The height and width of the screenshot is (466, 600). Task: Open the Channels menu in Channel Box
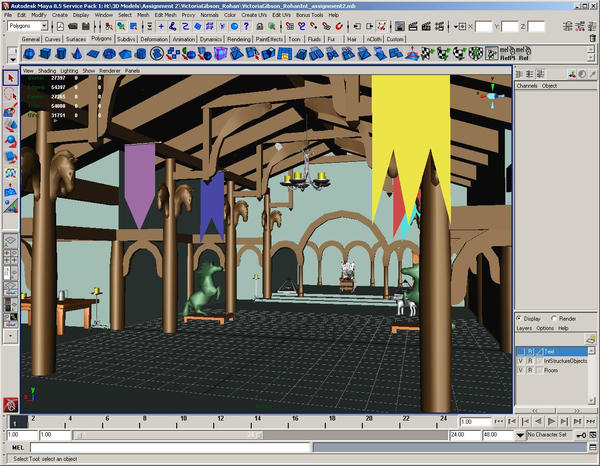click(527, 86)
